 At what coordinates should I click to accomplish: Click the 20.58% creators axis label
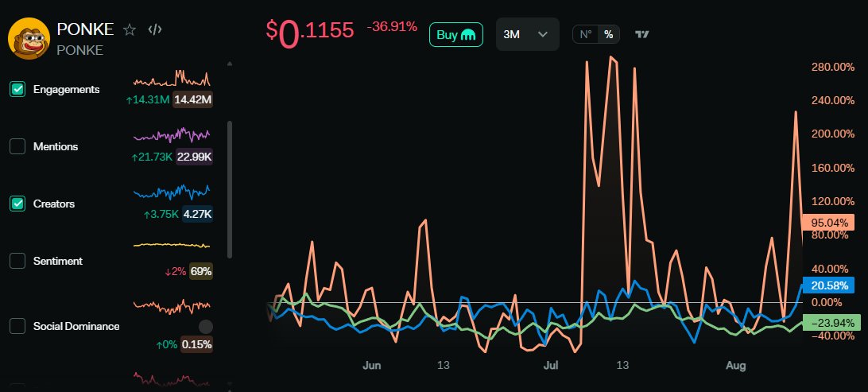829,285
